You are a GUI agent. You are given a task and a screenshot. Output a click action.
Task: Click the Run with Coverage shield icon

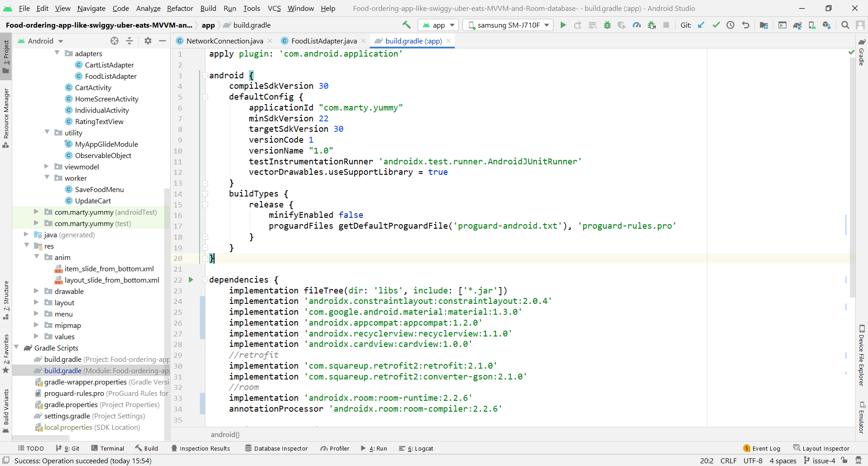click(x=622, y=25)
